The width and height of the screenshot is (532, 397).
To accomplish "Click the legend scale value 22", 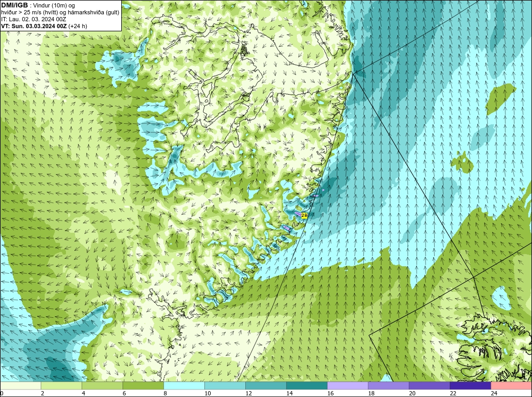I will click(x=453, y=393).
